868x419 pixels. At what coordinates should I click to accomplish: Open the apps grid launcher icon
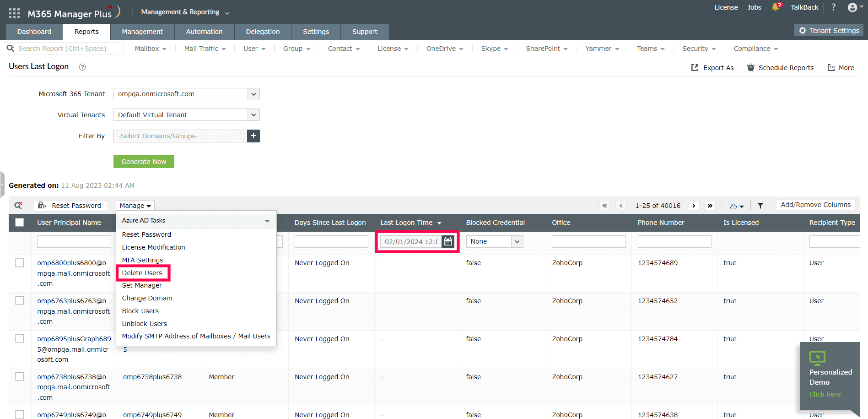point(14,13)
